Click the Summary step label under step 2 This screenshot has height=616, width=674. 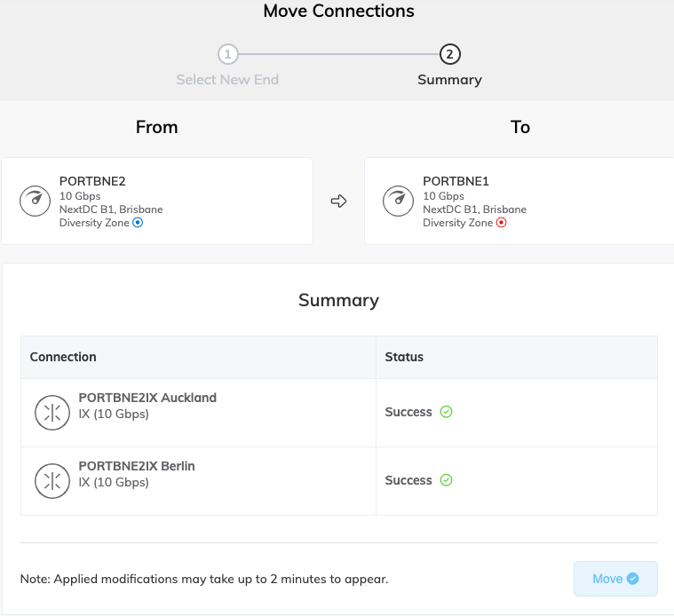pos(449,80)
